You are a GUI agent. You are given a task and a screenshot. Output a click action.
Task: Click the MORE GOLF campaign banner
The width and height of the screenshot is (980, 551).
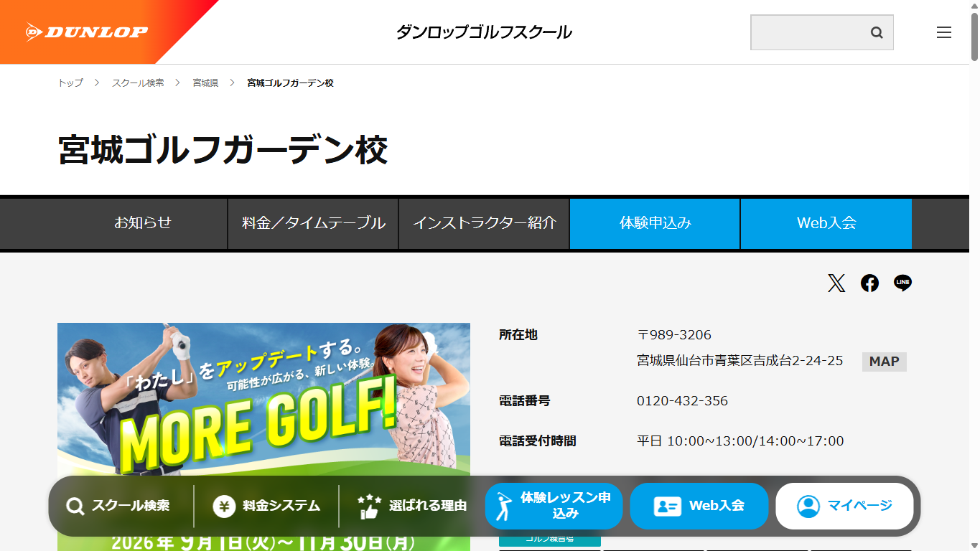263,436
